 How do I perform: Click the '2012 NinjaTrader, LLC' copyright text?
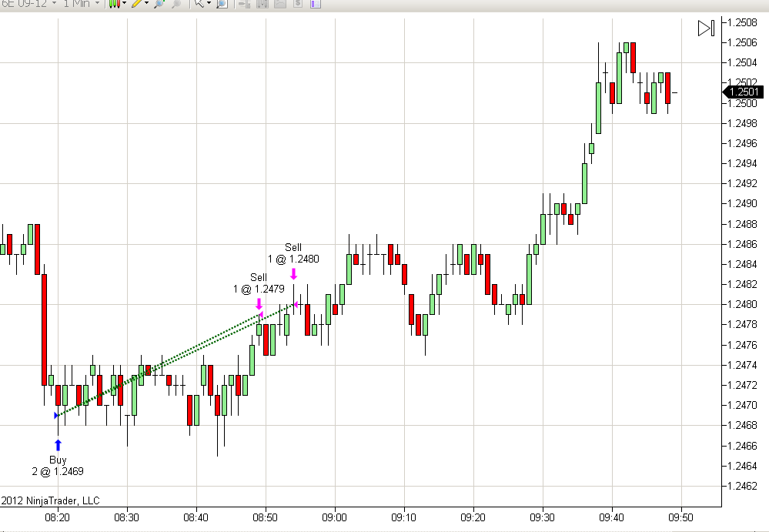click(x=50, y=500)
